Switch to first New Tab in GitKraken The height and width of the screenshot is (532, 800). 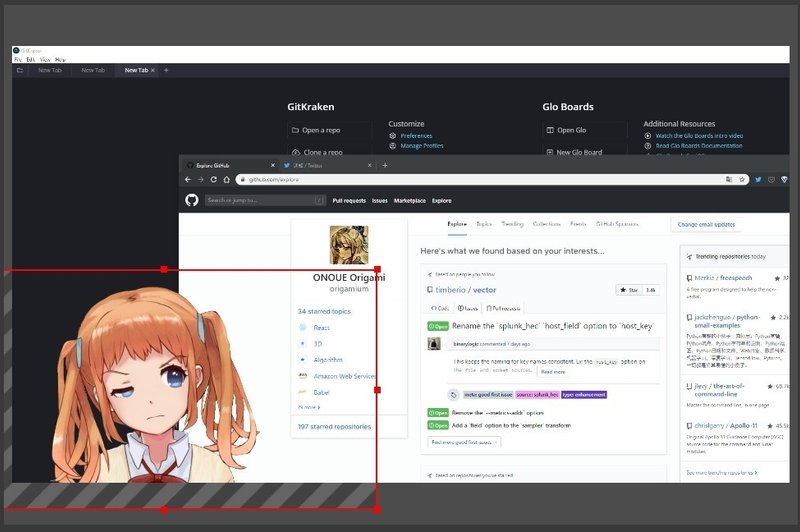(x=49, y=70)
